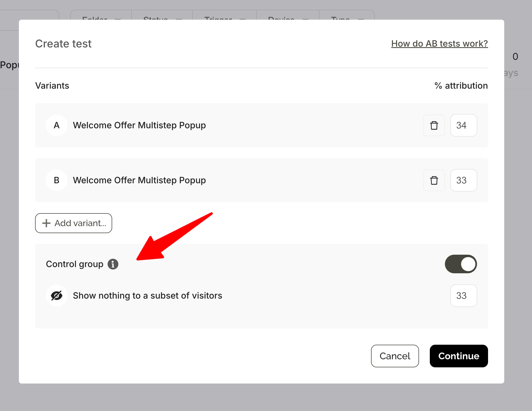The image size is (532, 411).
Task: Remove variant B with the trash icon
Action: [434, 180]
